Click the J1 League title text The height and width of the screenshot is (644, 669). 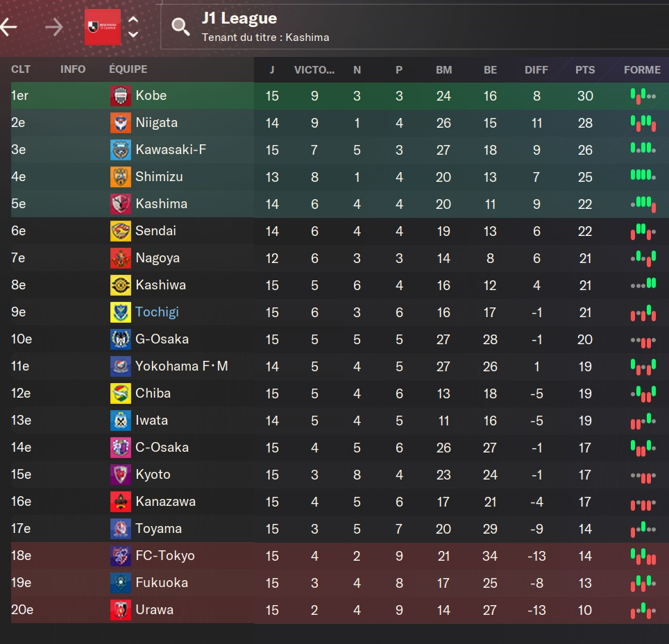click(x=239, y=19)
